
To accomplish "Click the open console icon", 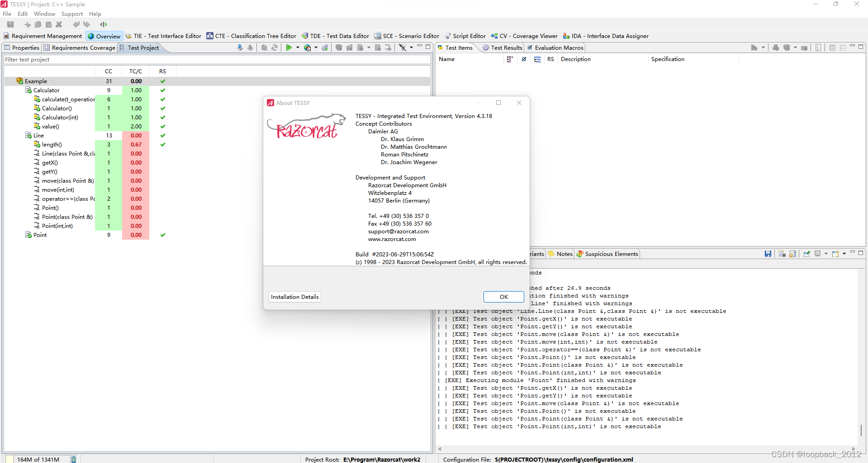I will click(835, 254).
